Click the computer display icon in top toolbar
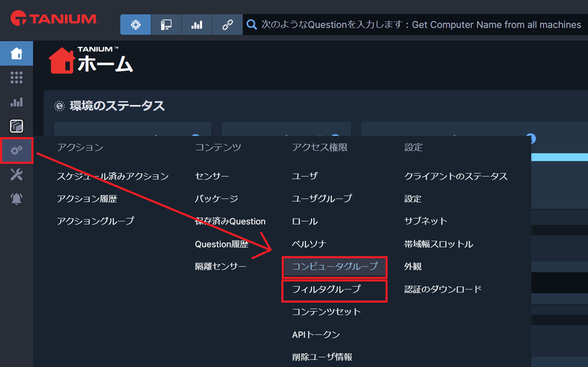Screen dimensions: 588x367 (x=166, y=25)
